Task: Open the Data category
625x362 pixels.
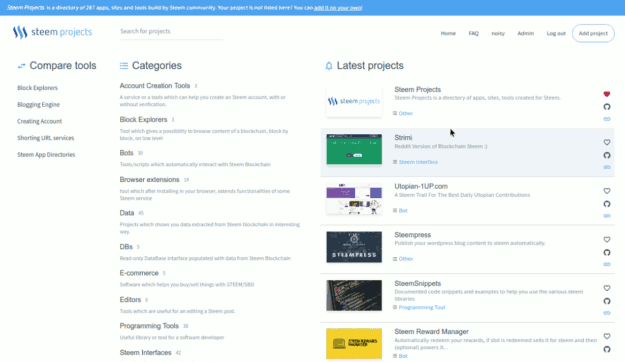Action: click(127, 213)
